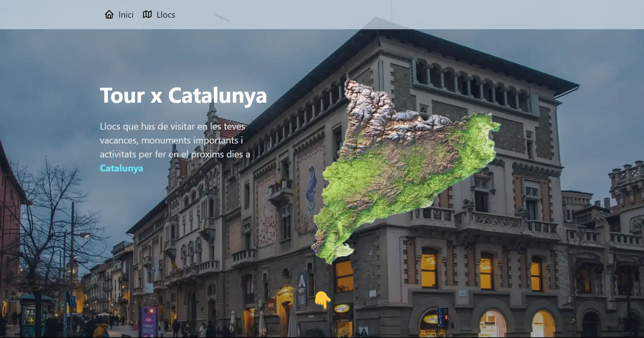Viewport: 644px width, 338px height.
Task: Click the folded map icon beside Llocs
Action: click(x=147, y=15)
